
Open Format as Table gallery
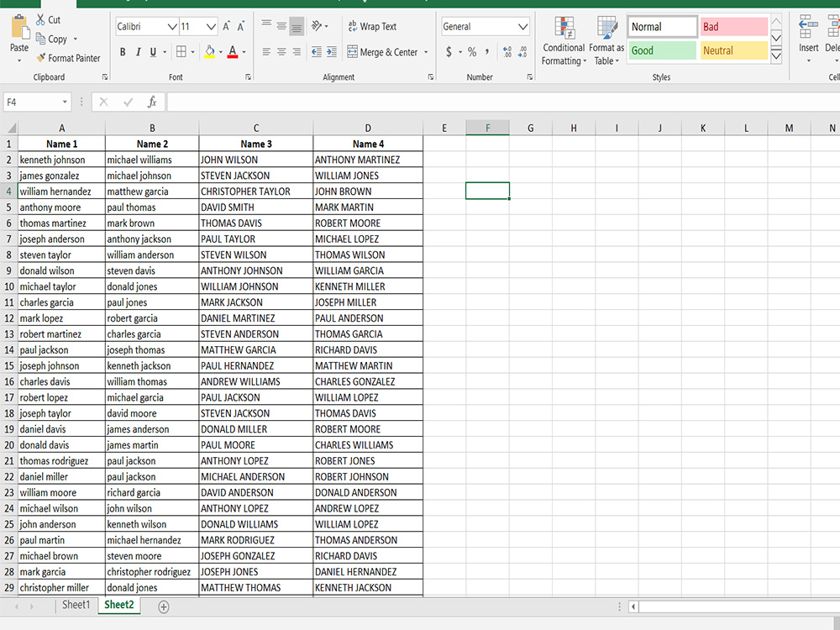(606, 41)
